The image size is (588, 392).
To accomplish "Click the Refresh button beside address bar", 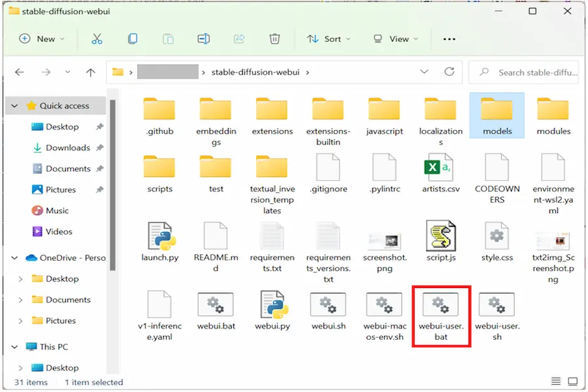I will [449, 72].
